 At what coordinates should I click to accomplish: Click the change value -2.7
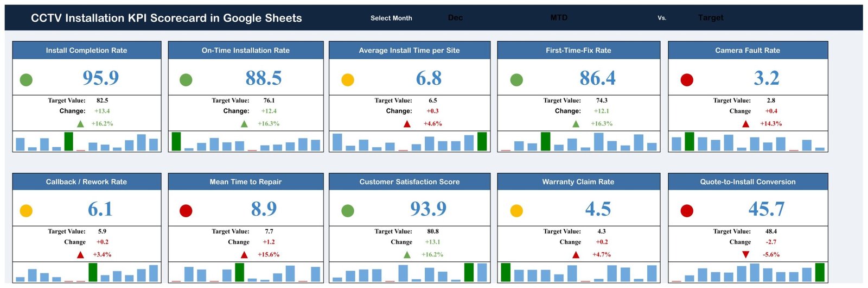tap(771, 242)
